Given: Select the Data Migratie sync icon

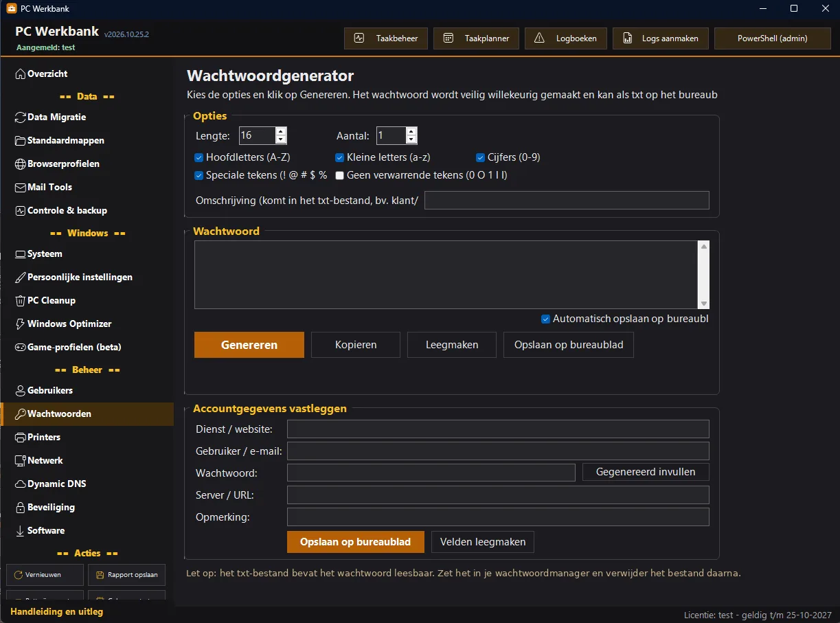Looking at the screenshot, I should point(21,117).
